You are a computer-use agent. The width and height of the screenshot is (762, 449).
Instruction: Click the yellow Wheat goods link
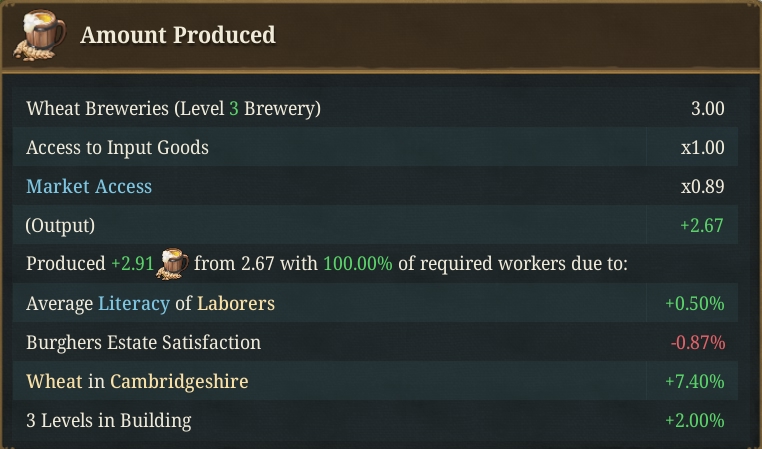pos(54,381)
